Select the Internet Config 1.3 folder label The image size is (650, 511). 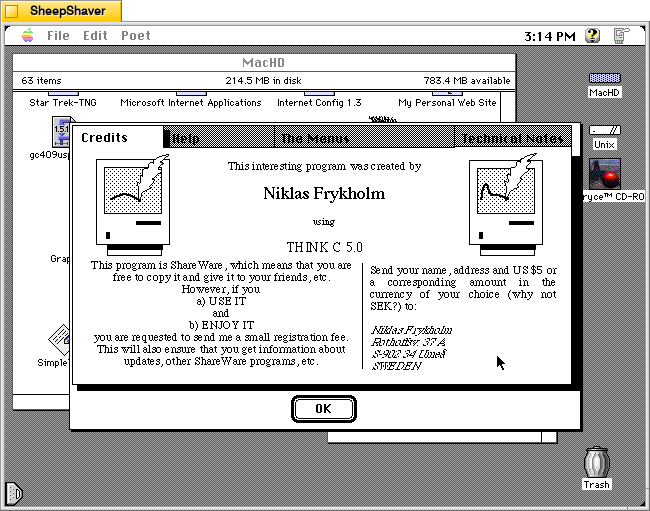(x=319, y=102)
